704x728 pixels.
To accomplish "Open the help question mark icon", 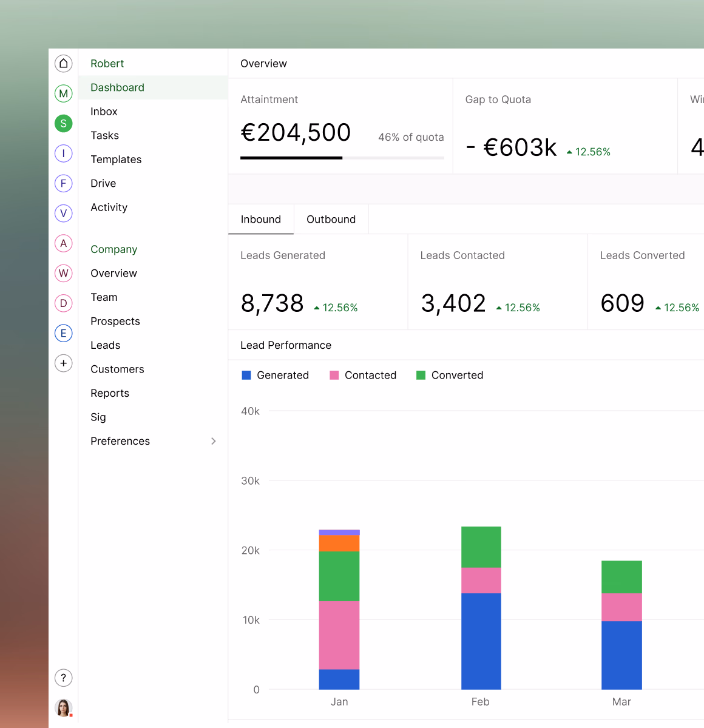I will 63,678.
